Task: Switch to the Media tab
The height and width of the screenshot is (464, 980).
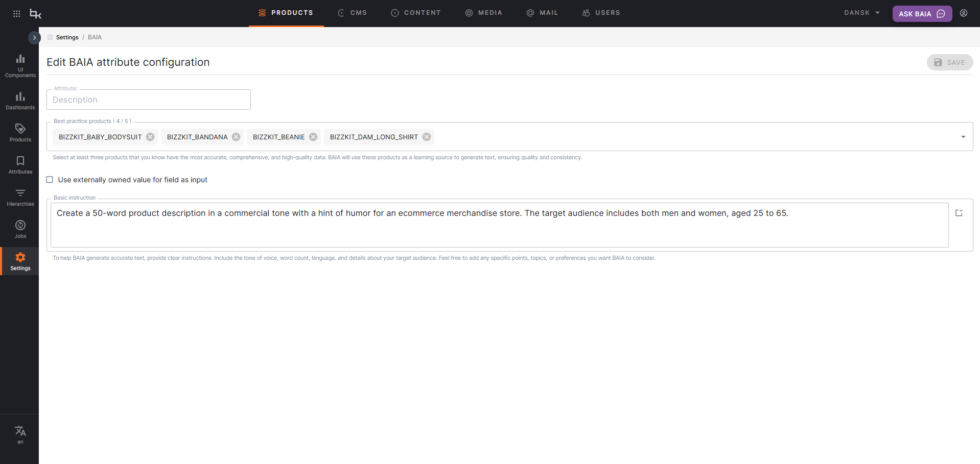Action: [483, 13]
